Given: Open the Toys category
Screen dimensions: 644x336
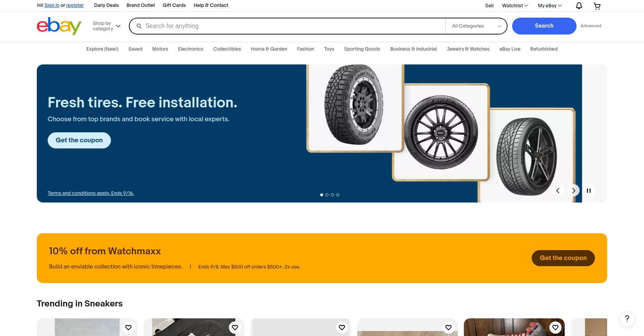Looking at the screenshot, I should [329, 49].
